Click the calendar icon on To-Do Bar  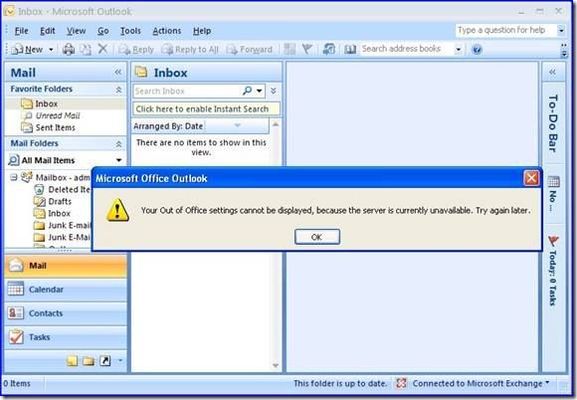point(553,181)
